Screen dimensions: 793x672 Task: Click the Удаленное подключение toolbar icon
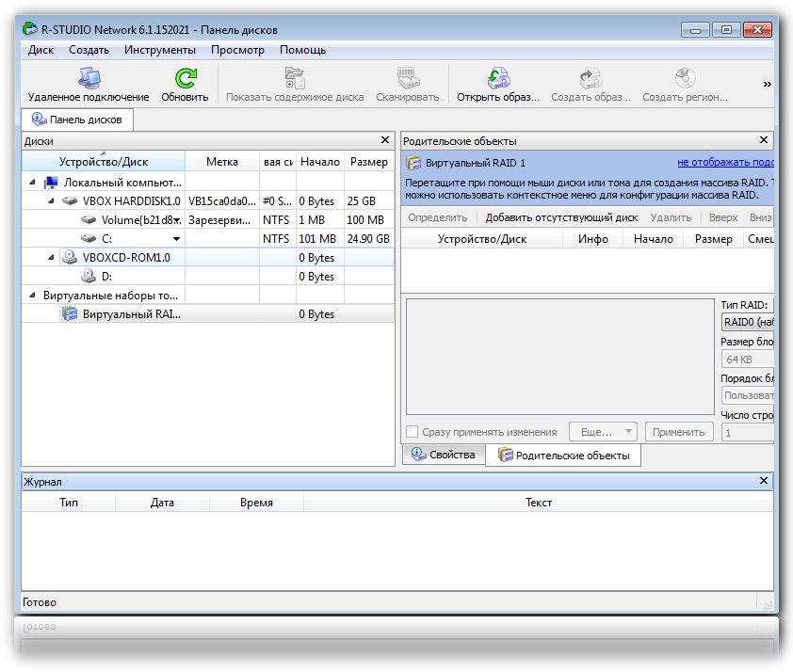coord(89,79)
